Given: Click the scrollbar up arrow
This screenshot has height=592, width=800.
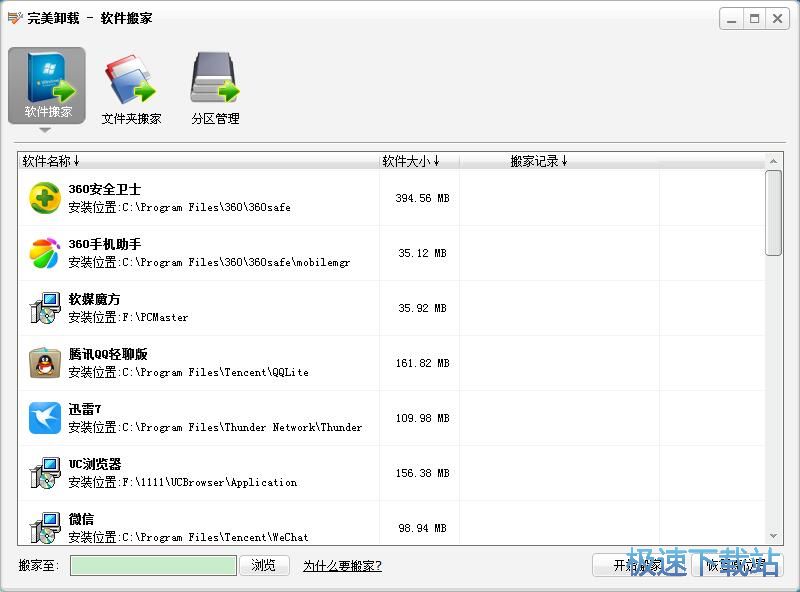Looking at the screenshot, I should pos(773,161).
